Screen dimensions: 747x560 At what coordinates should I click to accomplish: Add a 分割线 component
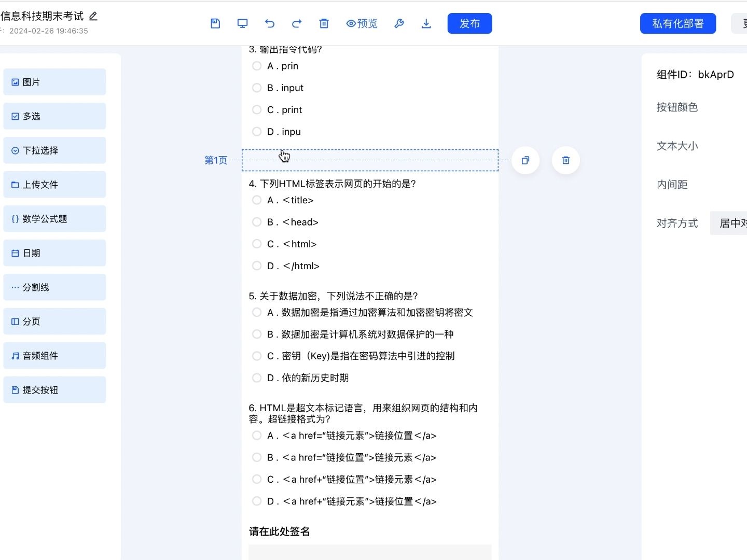pos(54,287)
